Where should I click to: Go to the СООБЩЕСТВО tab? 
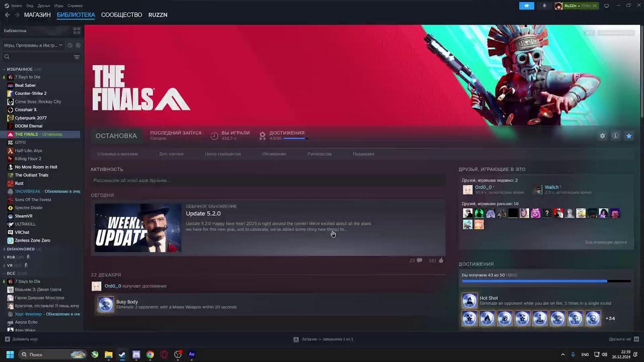pyautogui.click(x=122, y=15)
